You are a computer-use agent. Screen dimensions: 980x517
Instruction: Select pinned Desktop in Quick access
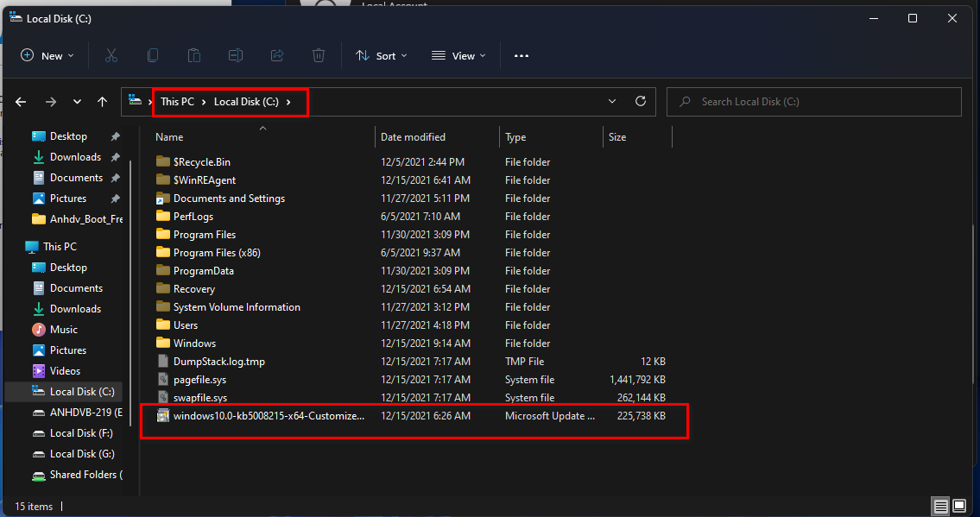coord(68,136)
